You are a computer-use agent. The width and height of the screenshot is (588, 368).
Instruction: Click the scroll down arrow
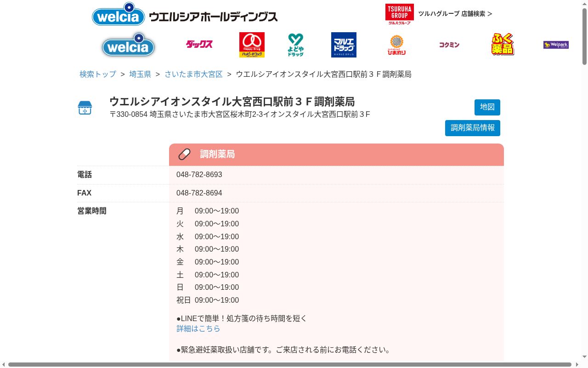coord(584,356)
